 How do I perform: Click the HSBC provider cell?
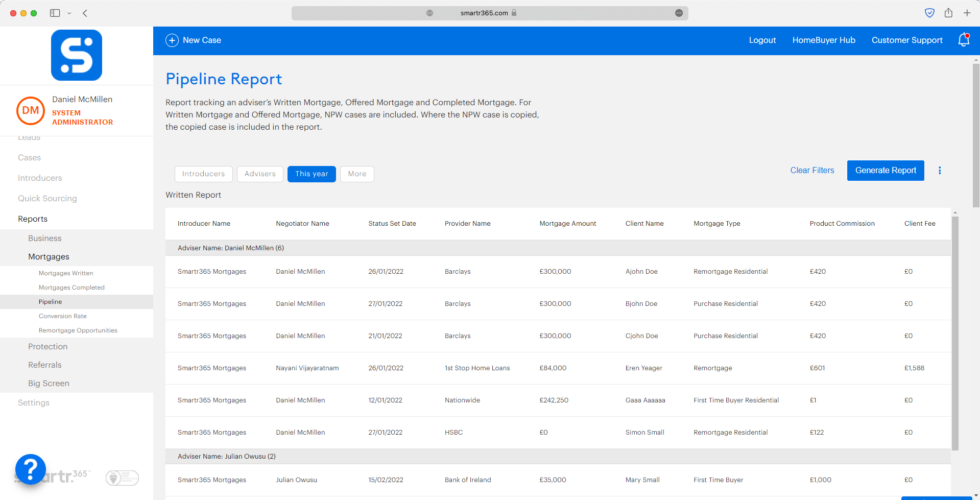click(453, 433)
